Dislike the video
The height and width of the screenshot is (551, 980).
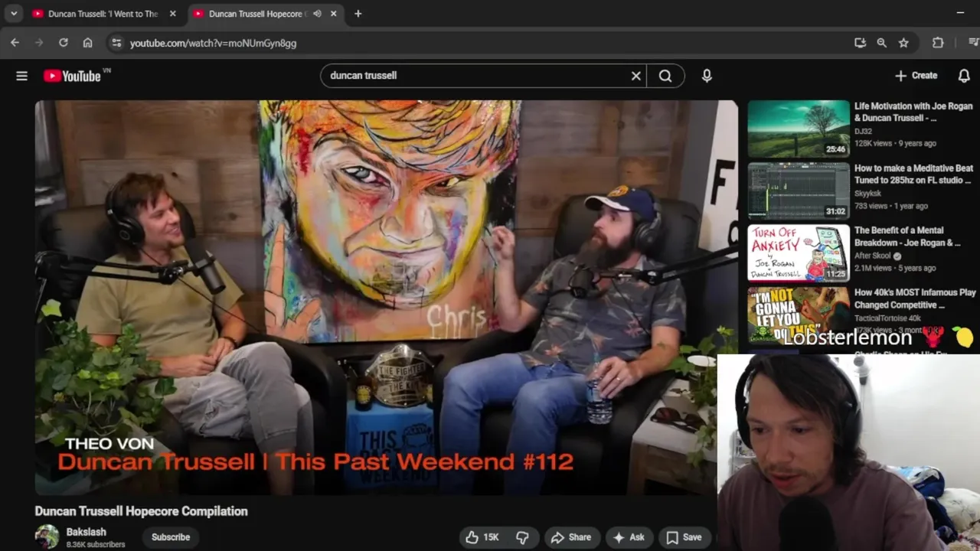[x=522, y=537]
